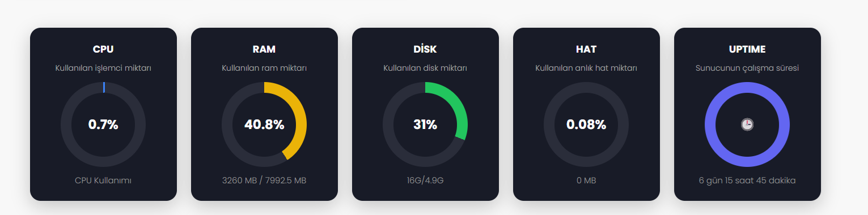
Task: Select the HAT card heading
Action: click(586, 49)
